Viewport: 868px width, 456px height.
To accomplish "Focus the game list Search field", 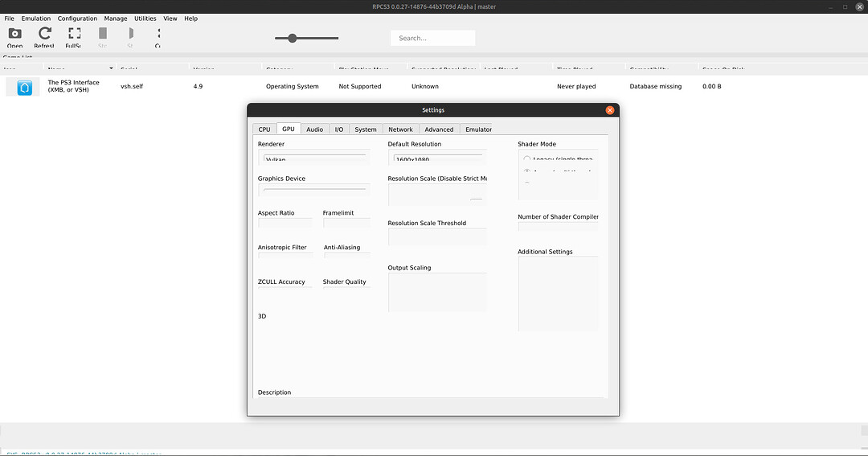I will (433, 39).
